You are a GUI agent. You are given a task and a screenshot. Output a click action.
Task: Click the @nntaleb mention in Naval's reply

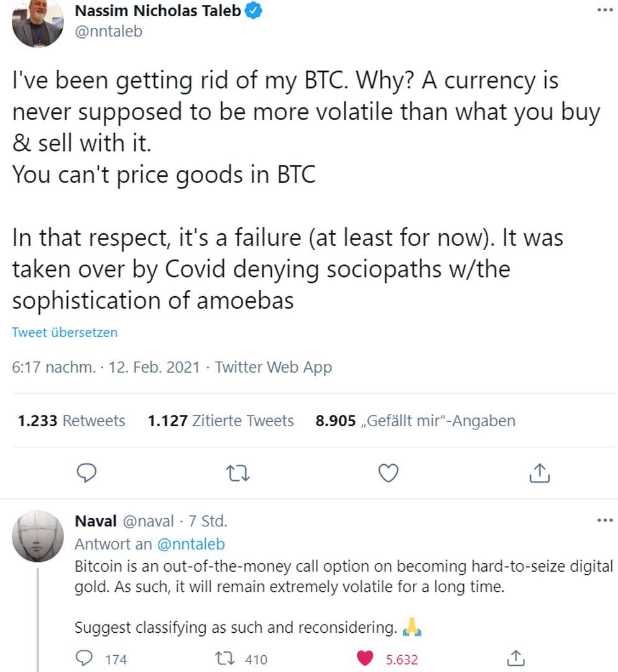click(191, 544)
